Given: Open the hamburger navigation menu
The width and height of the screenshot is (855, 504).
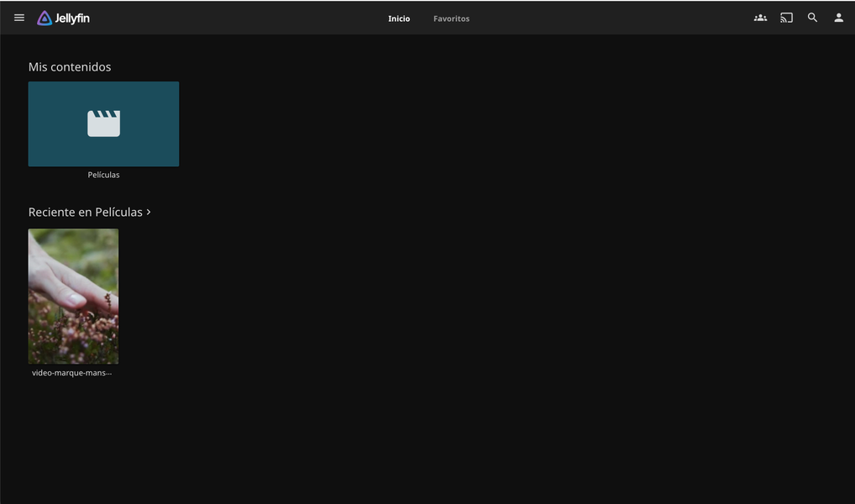Looking at the screenshot, I should pyautogui.click(x=19, y=18).
